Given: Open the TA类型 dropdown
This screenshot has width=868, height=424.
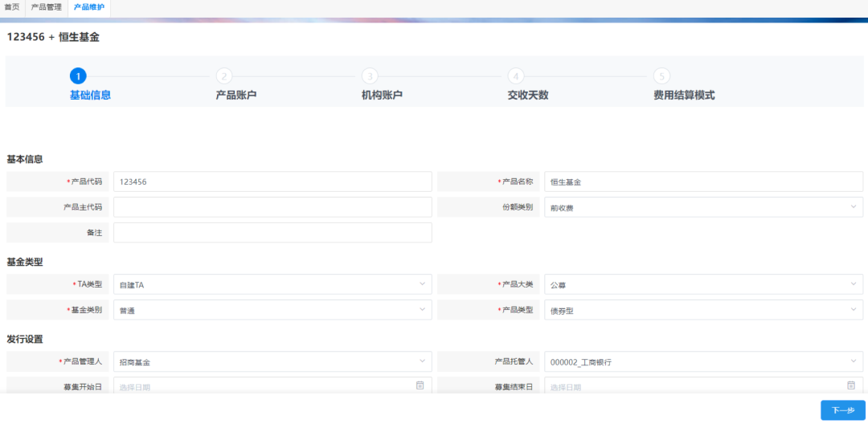Looking at the screenshot, I should click(272, 284).
